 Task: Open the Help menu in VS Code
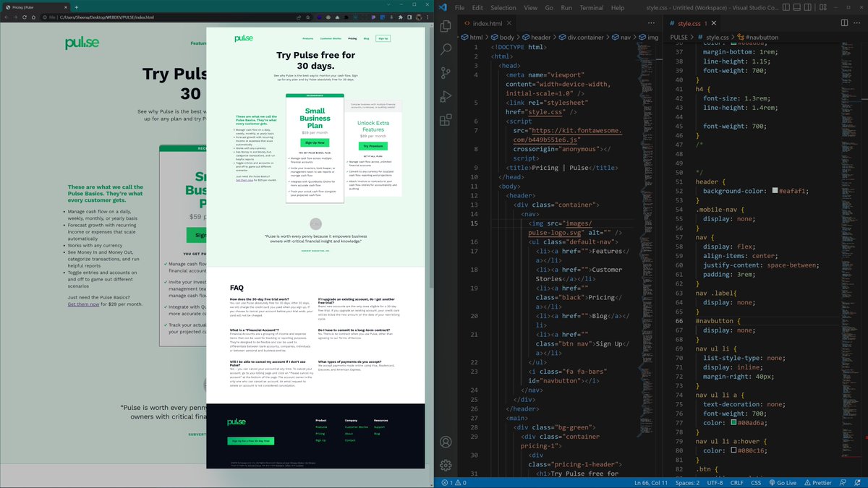tap(618, 7)
